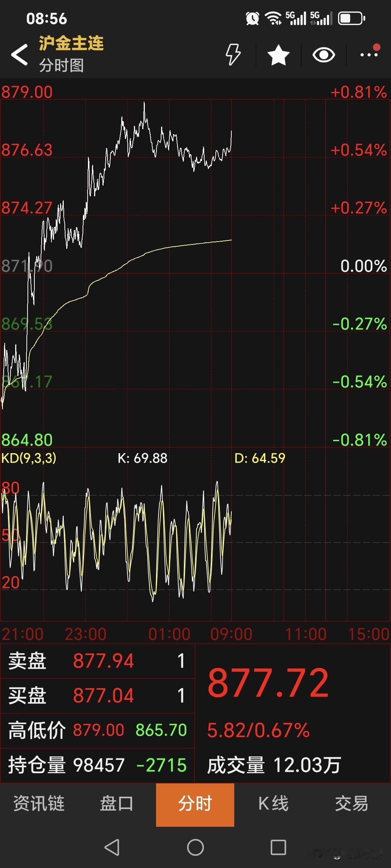Tap the change 5.82/0.67% text
The width and height of the screenshot is (391, 868).
coord(258,730)
